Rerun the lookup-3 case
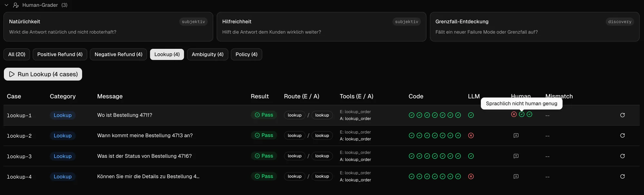The height and width of the screenshot is (195, 644). click(x=622, y=156)
